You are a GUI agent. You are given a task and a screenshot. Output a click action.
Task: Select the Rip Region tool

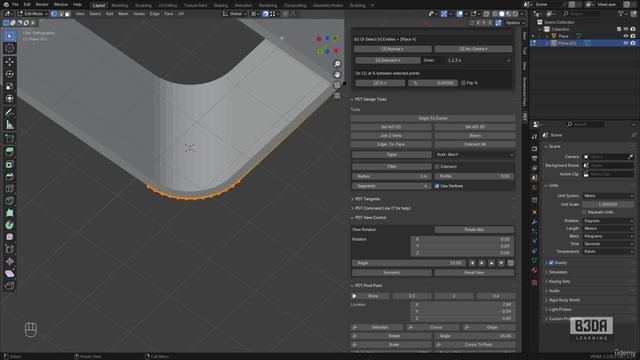pos(10,286)
